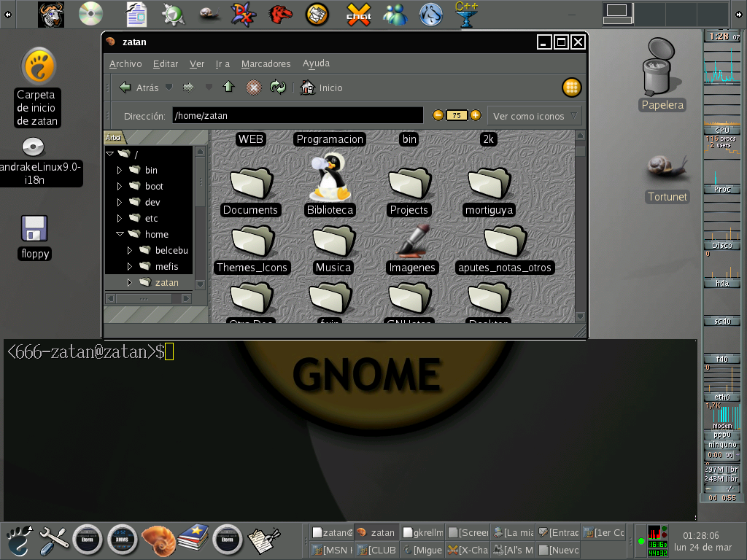Open the Ver como iconos dropdown

(535, 116)
